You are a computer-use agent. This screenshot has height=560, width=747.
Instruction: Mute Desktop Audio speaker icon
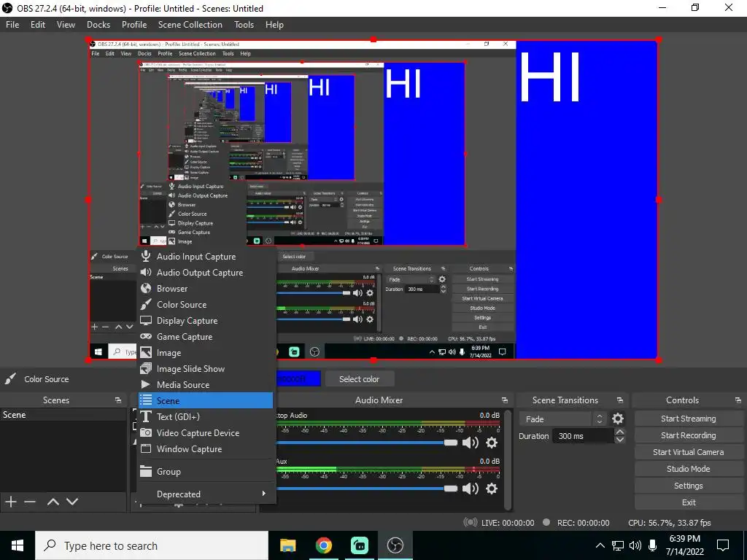[471, 443]
